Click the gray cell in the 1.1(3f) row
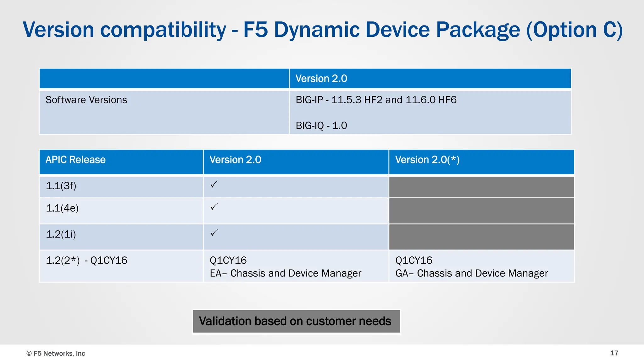Image resolution: width=644 pixels, height=362 pixels. point(481,187)
